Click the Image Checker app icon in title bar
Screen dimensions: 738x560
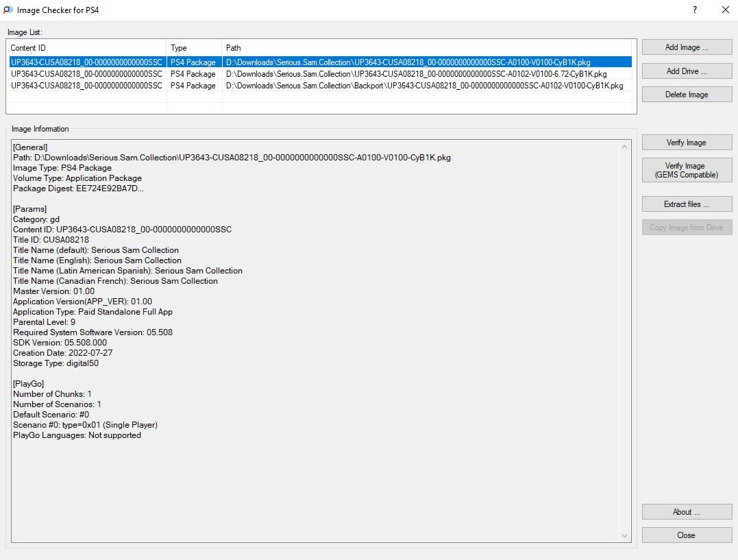pos(8,10)
